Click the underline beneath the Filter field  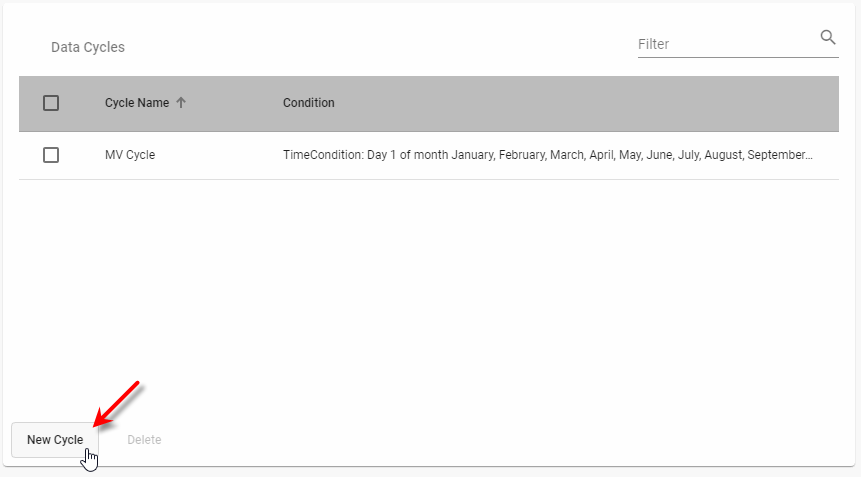737,57
